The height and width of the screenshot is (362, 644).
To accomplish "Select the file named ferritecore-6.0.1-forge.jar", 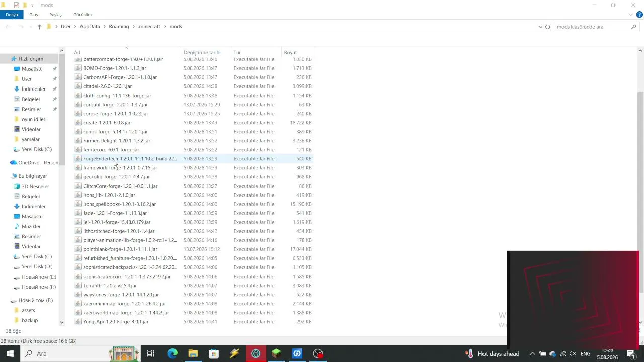I will pos(111,150).
